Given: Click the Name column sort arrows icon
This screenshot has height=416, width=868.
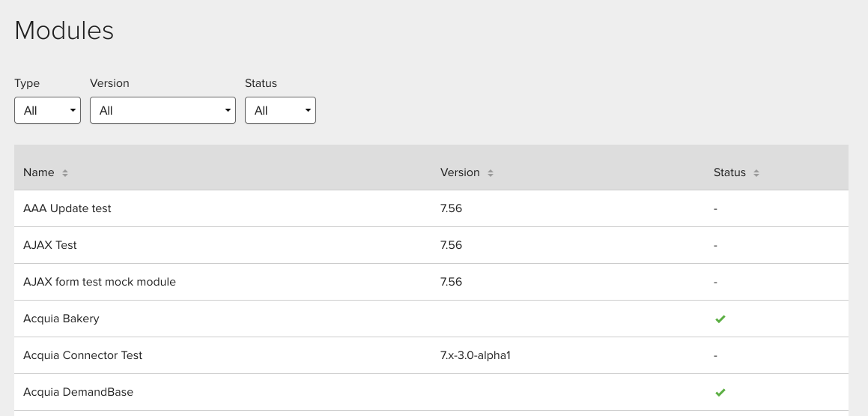Looking at the screenshot, I should pos(64,173).
